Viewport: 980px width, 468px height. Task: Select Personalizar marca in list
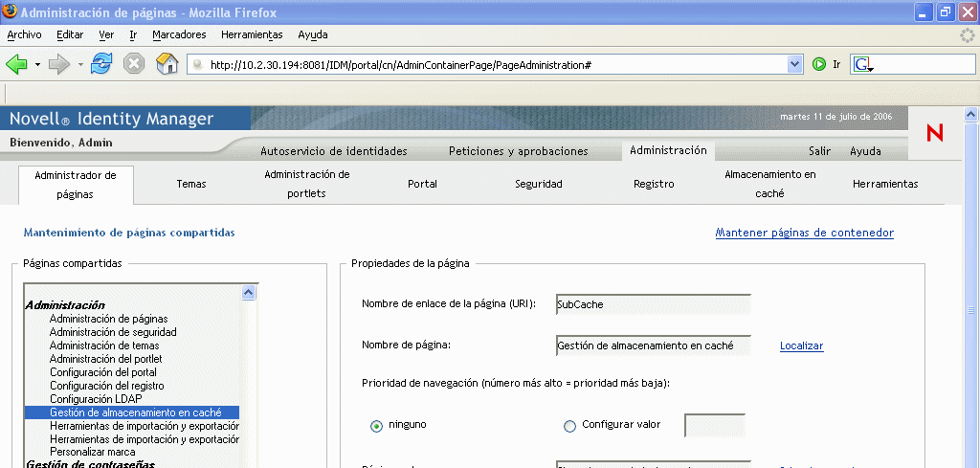(93, 451)
